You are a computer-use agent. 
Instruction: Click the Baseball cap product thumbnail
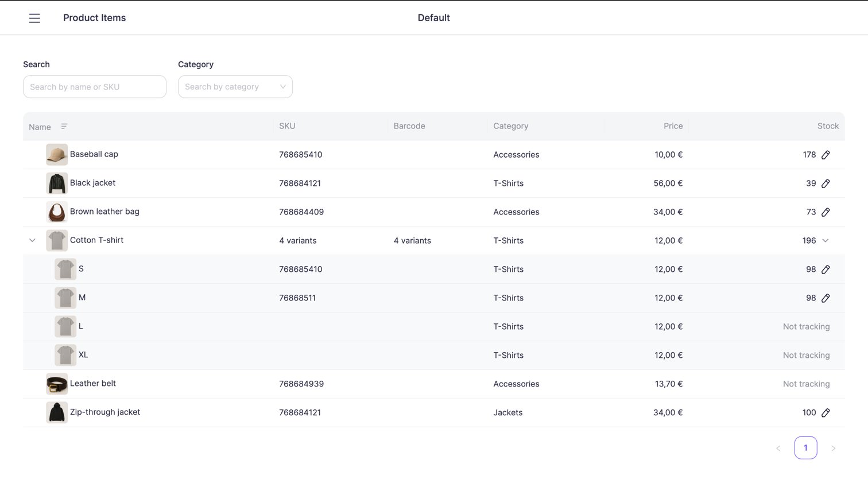pos(57,154)
